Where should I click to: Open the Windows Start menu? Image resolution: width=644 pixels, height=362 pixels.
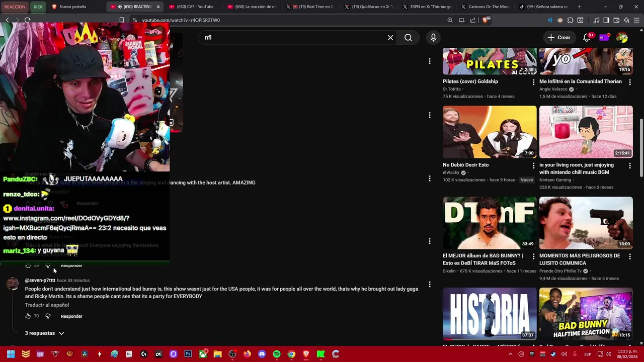pos(11,354)
